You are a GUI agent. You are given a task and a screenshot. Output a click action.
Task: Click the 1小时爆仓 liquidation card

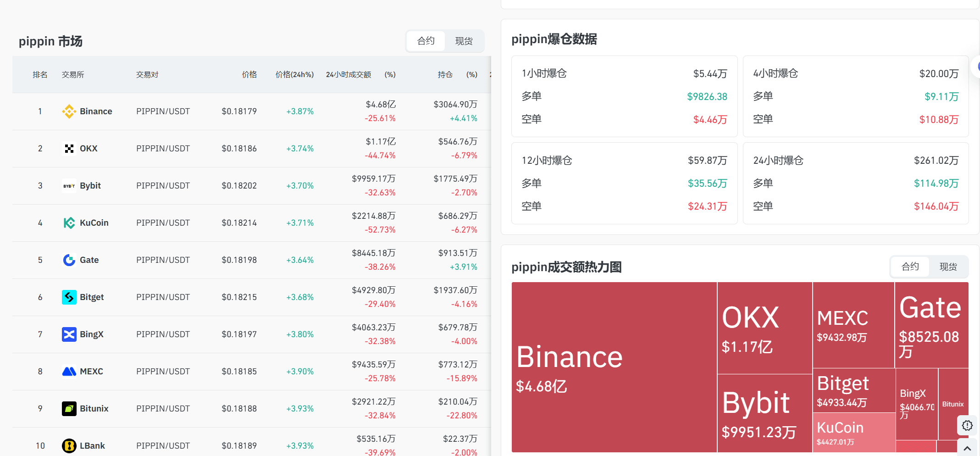point(624,96)
